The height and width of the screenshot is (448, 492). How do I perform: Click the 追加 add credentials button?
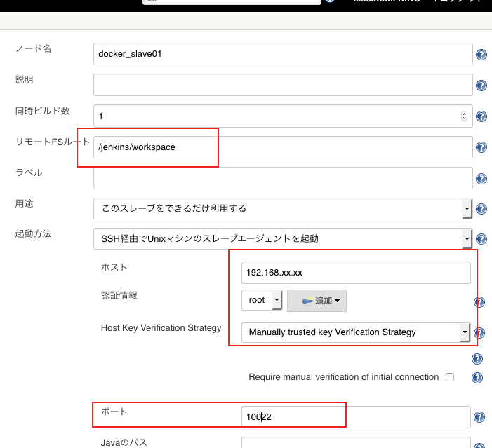(317, 300)
